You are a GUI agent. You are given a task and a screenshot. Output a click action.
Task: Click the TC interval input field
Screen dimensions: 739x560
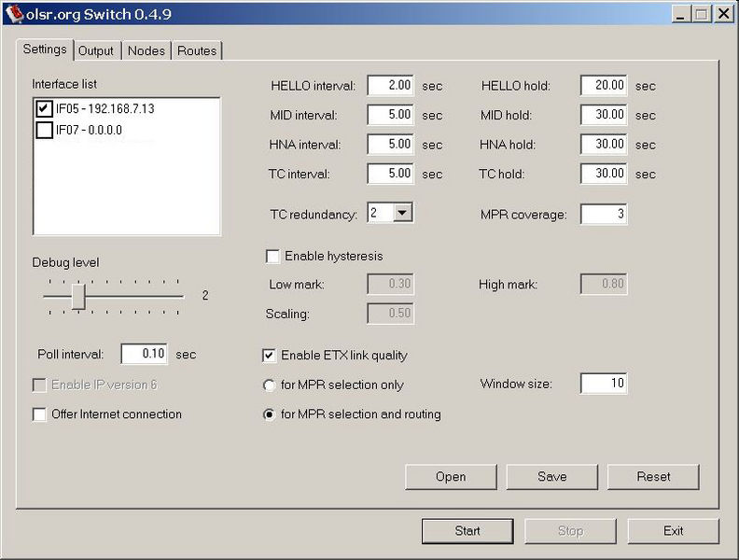pyautogui.click(x=391, y=174)
